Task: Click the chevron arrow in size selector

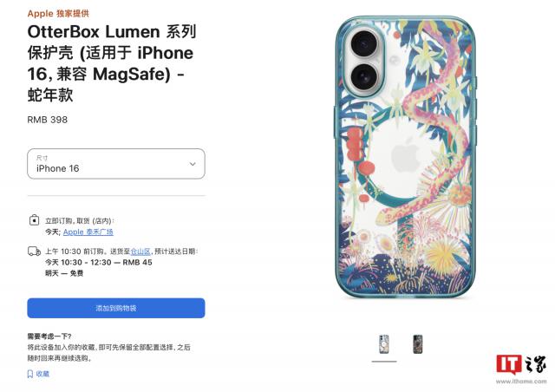Action: click(x=193, y=164)
